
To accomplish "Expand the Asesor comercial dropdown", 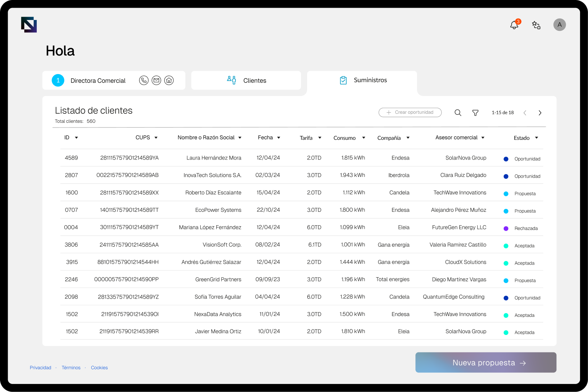I will 483,138.
